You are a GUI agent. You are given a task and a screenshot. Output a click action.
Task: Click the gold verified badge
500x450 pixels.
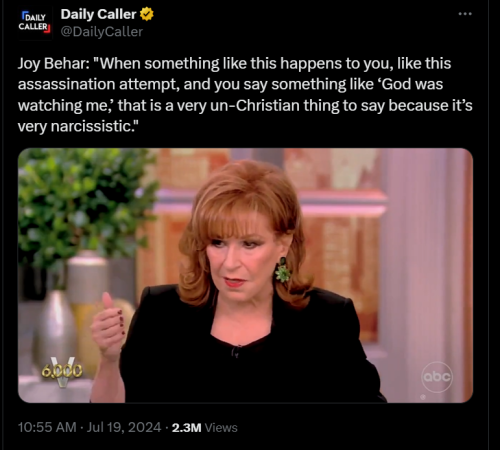[x=146, y=14]
